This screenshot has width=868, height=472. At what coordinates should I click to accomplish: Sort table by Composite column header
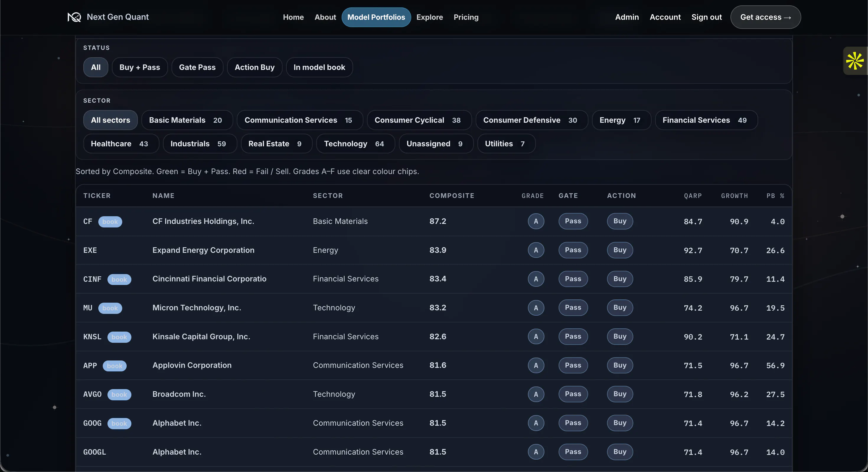coord(451,196)
